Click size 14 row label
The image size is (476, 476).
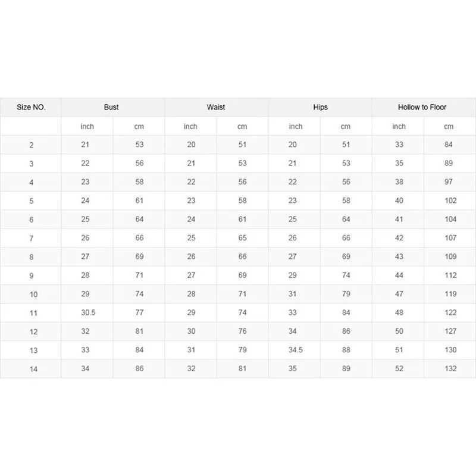33,369
